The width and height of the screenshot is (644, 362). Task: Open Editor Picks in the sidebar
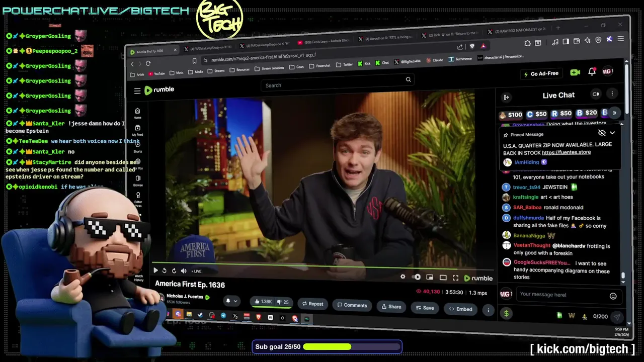[138, 199]
